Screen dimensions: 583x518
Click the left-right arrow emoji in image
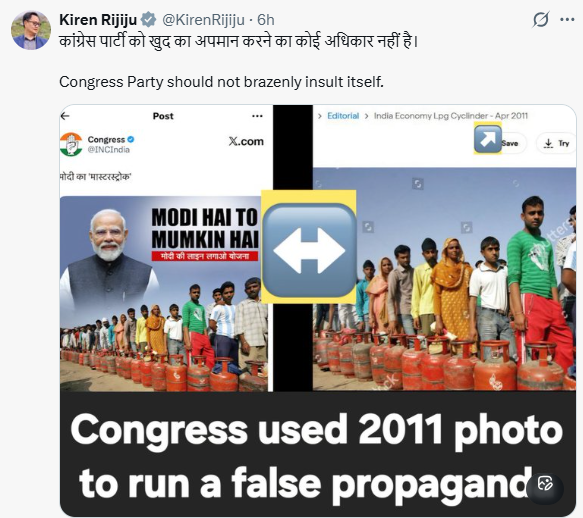tap(309, 248)
